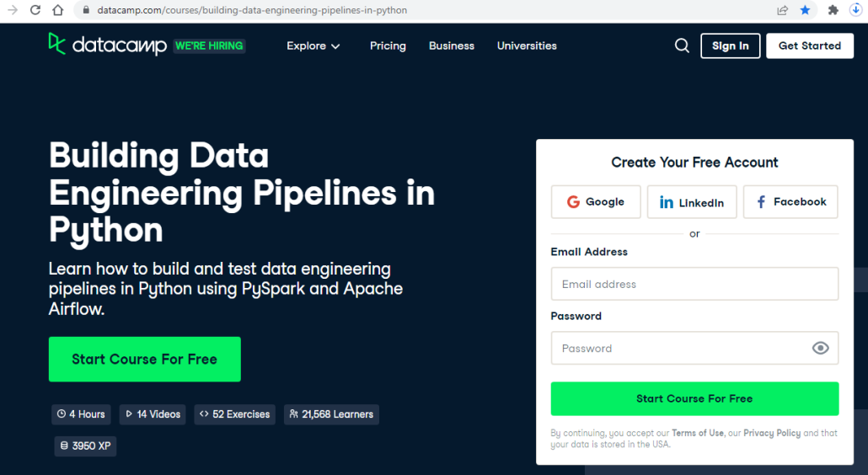Go to the Universities page

pos(527,45)
